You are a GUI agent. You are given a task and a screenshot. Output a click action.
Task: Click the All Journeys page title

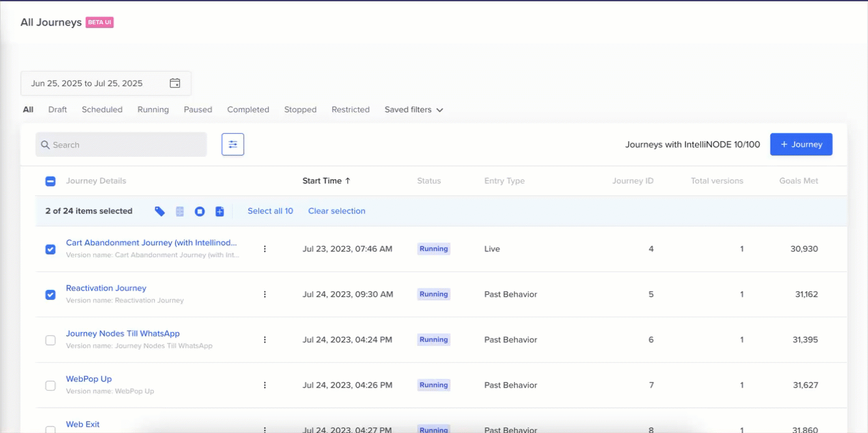(51, 22)
